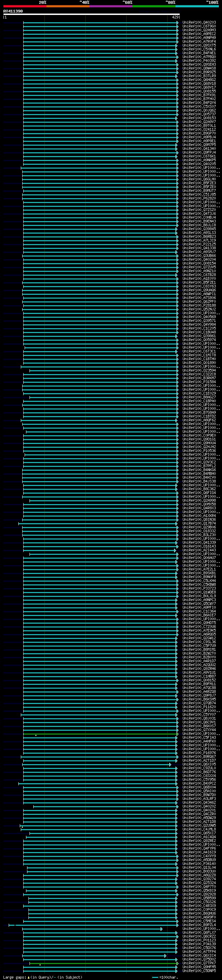Open the UniRef100_Q2A9H3 hit label

[x=199, y=30]
